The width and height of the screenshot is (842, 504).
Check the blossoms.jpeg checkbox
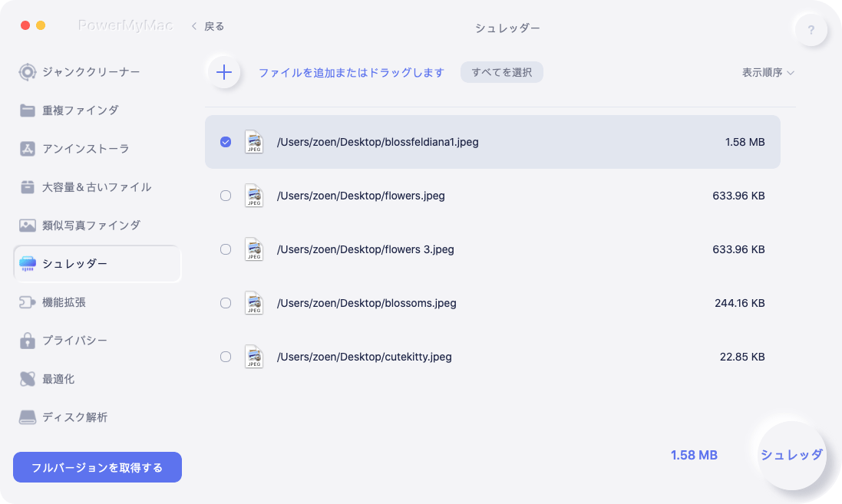[x=226, y=303]
